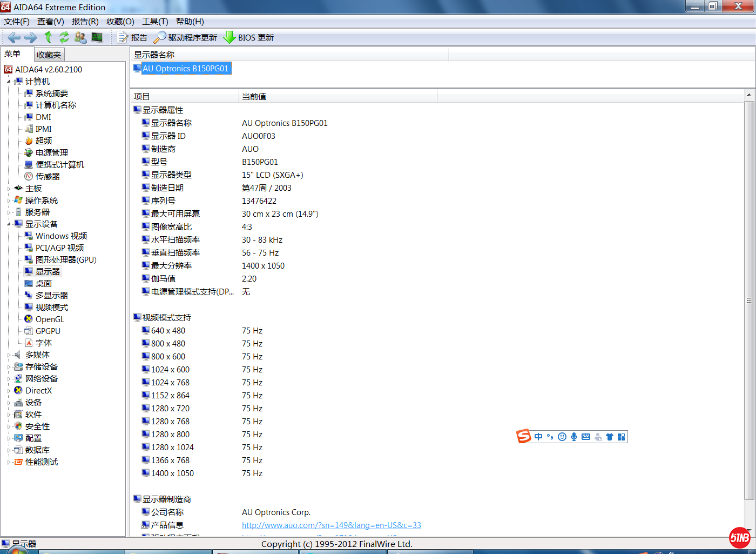Viewport: 756px width, 554px height.
Task: Click the green Refresh toolbar icon
Action: (64, 37)
